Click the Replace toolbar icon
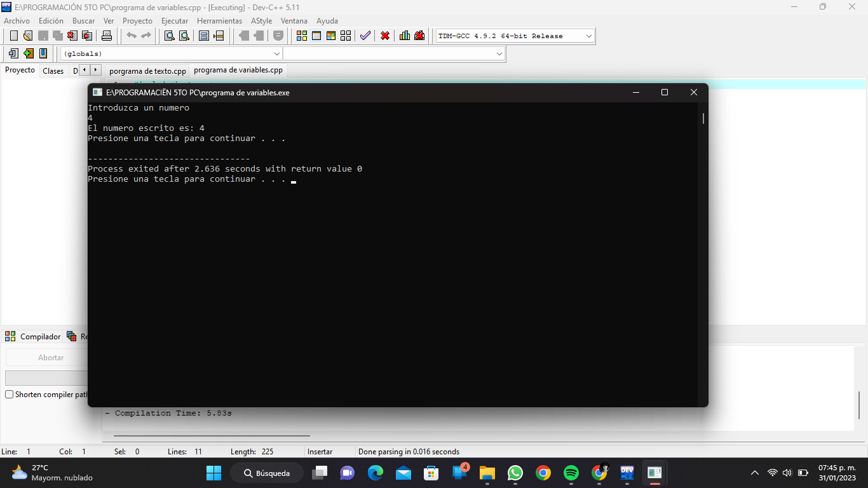The image size is (868, 488). [184, 36]
